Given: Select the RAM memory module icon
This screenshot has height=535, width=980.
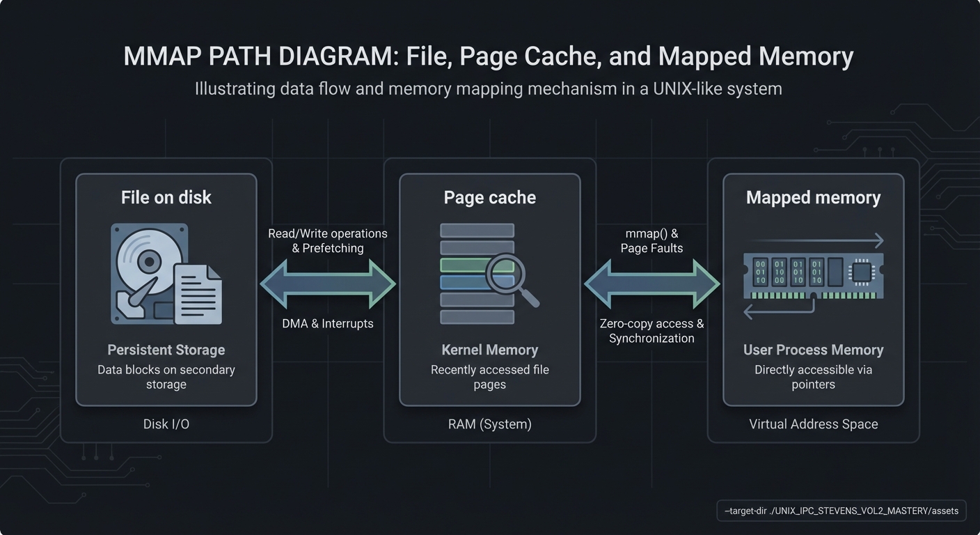Looking at the screenshot, I should point(813,275).
